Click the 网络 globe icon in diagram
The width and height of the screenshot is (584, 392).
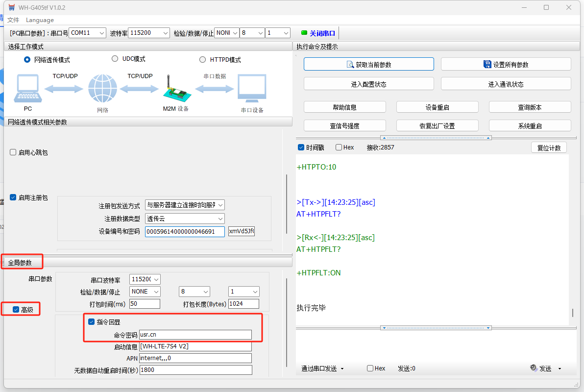coord(102,89)
